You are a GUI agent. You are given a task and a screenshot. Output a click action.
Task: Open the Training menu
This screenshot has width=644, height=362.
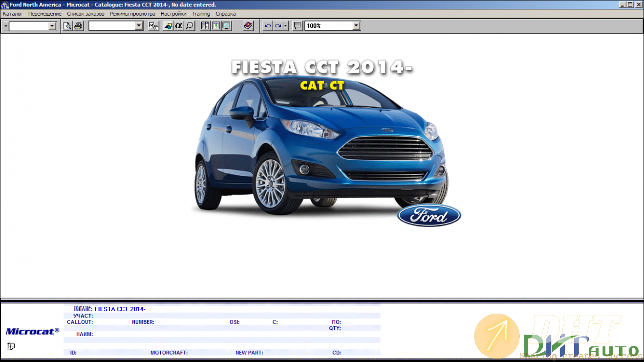201,14
